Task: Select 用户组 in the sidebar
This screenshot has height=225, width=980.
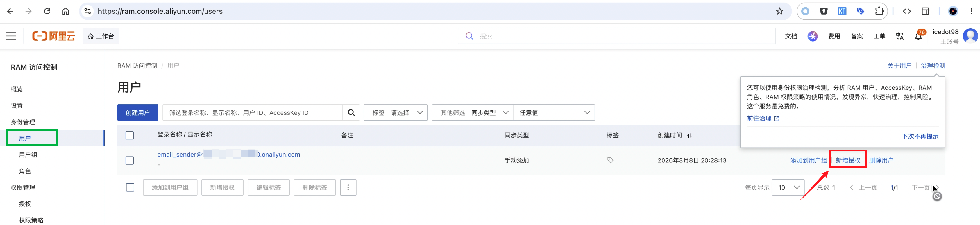Action: click(28, 155)
